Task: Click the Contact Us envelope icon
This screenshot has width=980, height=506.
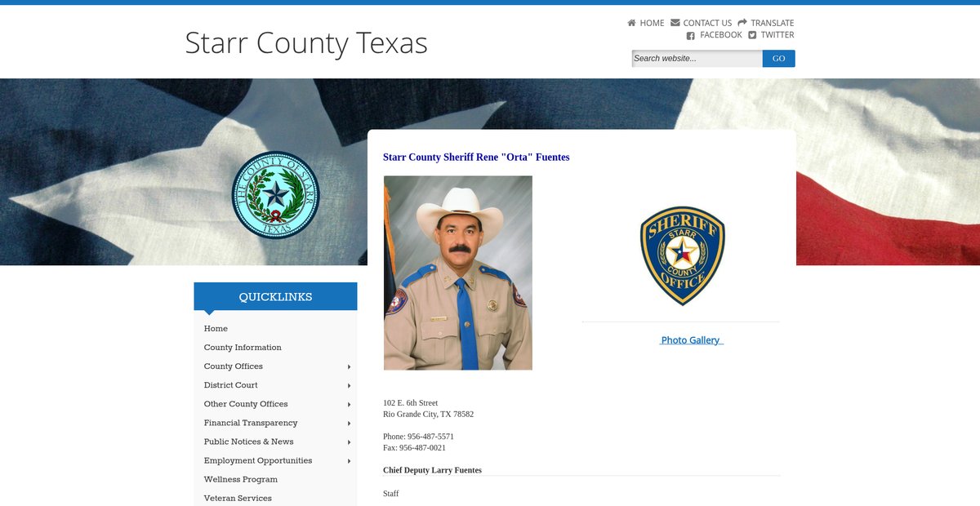Action: (675, 23)
